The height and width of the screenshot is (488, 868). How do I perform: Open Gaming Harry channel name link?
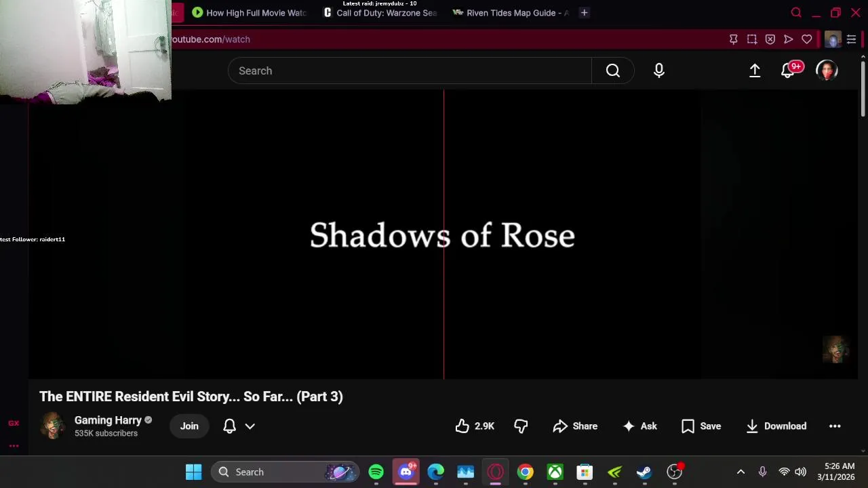[x=108, y=420]
